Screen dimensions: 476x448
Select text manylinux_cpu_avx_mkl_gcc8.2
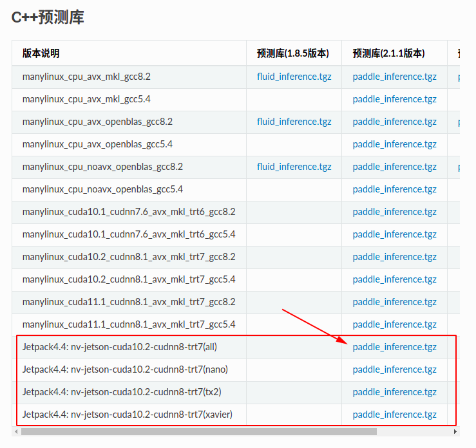86,77
